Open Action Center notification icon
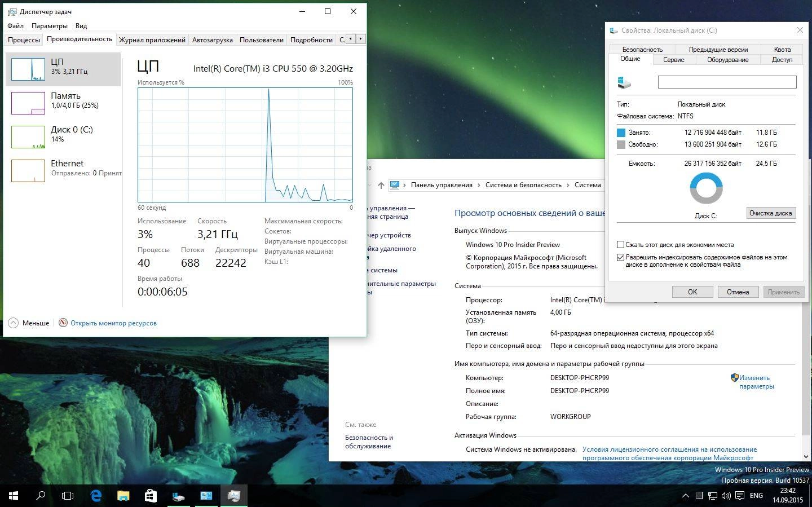 [x=739, y=496]
